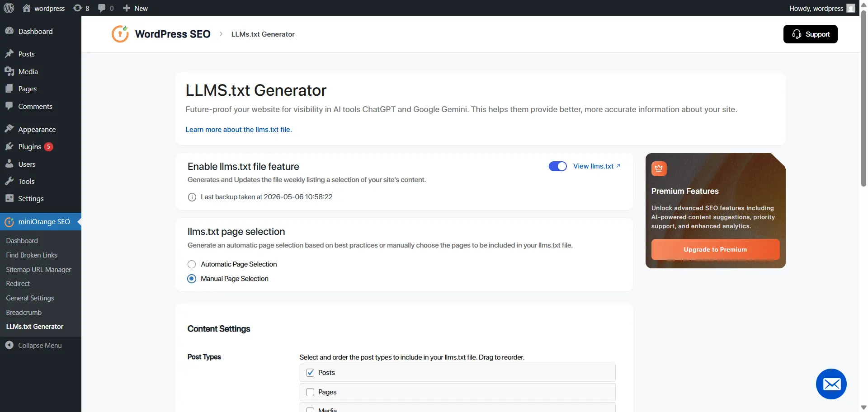Click the Tools wrench icon in the sidebar
The height and width of the screenshot is (412, 868).
click(9, 181)
